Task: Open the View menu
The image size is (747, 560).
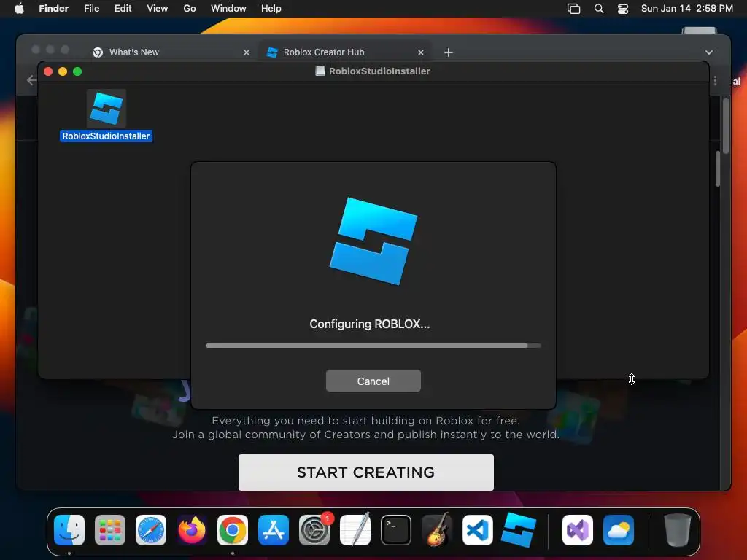Action: coord(158,9)
